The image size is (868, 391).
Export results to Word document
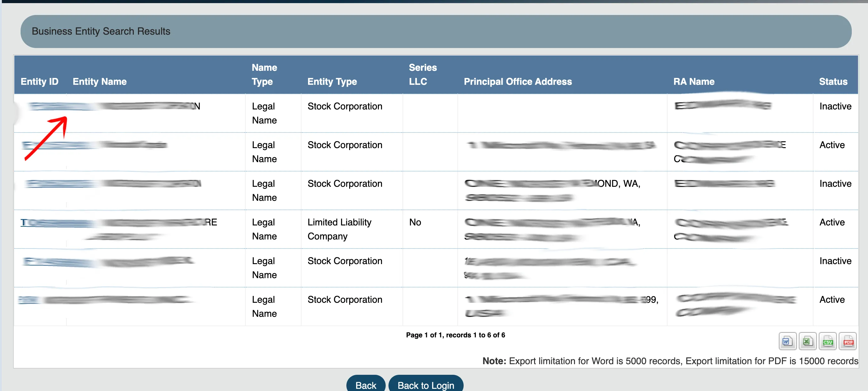(x=788, y=341)
